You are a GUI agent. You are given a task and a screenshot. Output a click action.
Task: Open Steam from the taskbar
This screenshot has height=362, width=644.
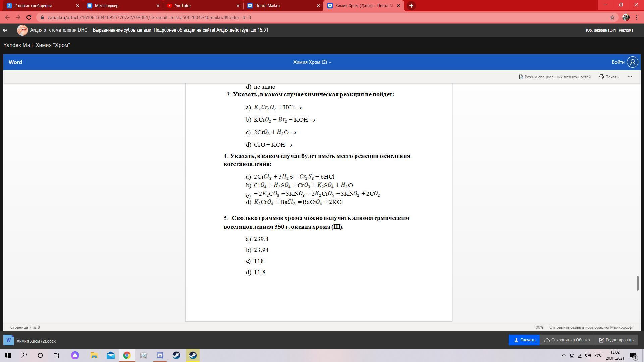pos(176,355)
